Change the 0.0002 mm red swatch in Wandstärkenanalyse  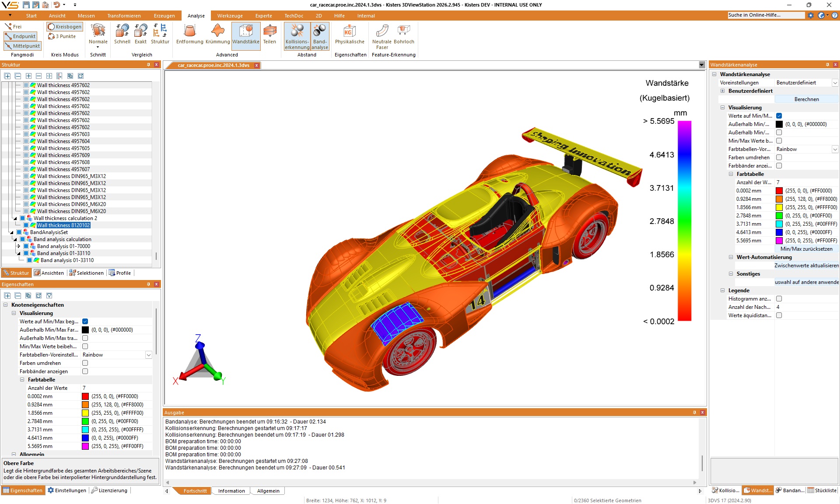[x=779, y=191]
